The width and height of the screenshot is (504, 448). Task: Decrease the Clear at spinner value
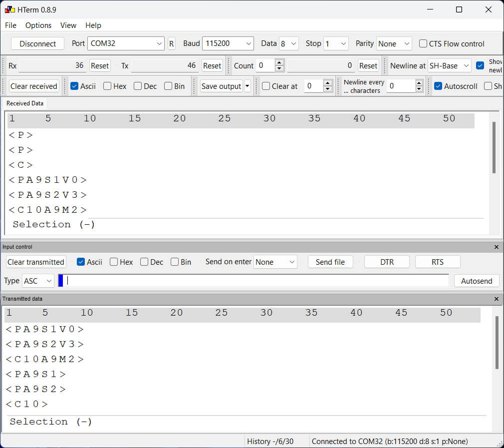coord(328,89)
